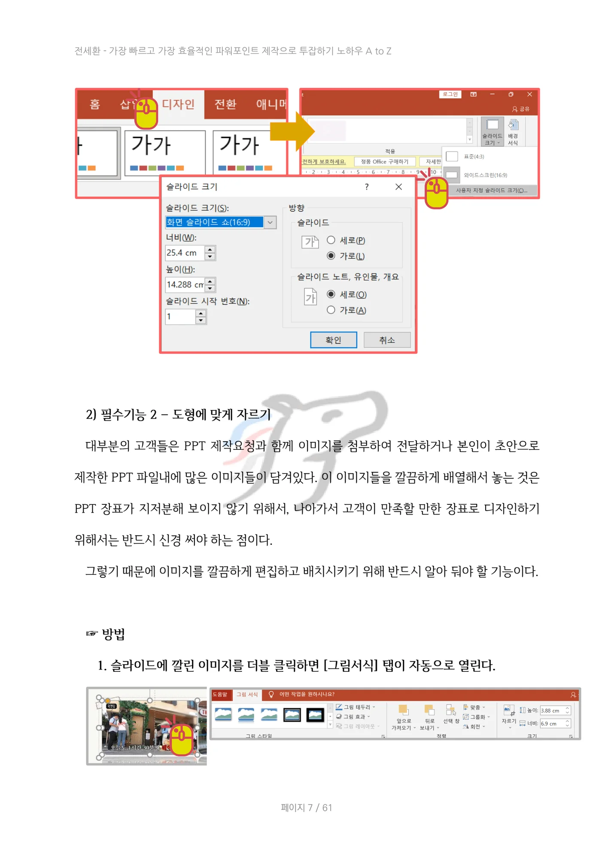
Task: Apply the double black frame picture style
Action: [x=292, y=715]
